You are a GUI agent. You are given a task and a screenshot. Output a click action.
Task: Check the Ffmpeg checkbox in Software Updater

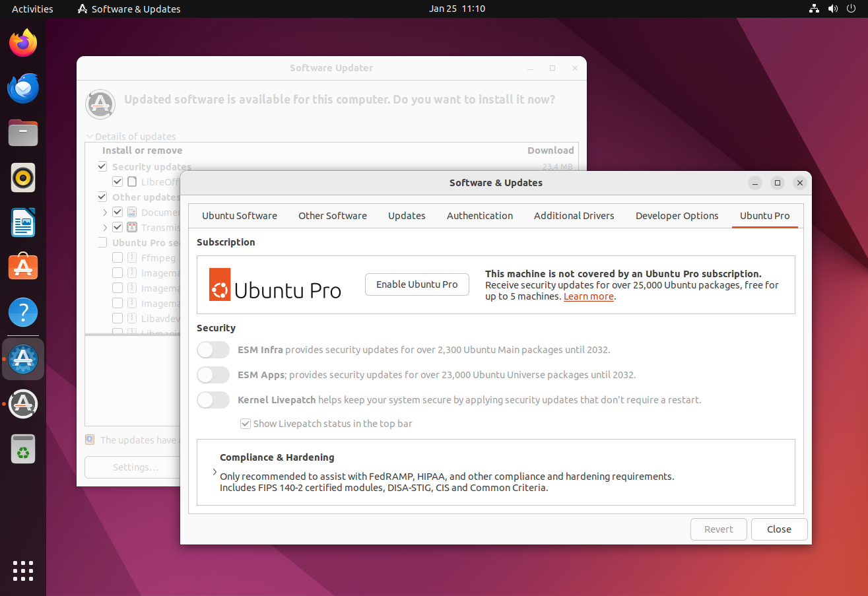tap(117, 257)
